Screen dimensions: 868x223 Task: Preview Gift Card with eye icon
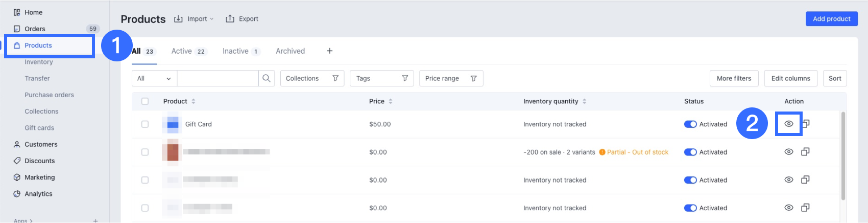click(x=789, y=124)
